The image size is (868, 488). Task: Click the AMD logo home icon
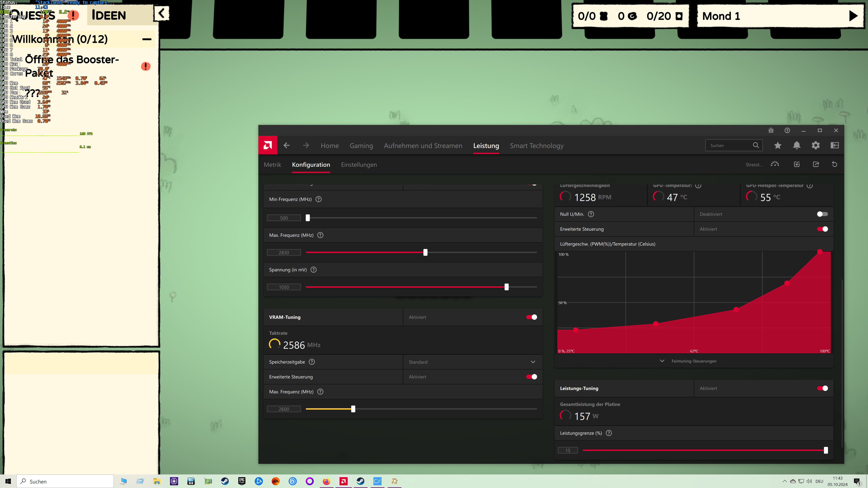coord(268,145)
